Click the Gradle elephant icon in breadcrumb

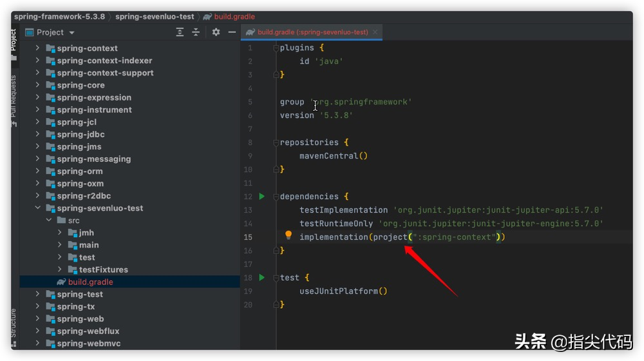(207, 17)
